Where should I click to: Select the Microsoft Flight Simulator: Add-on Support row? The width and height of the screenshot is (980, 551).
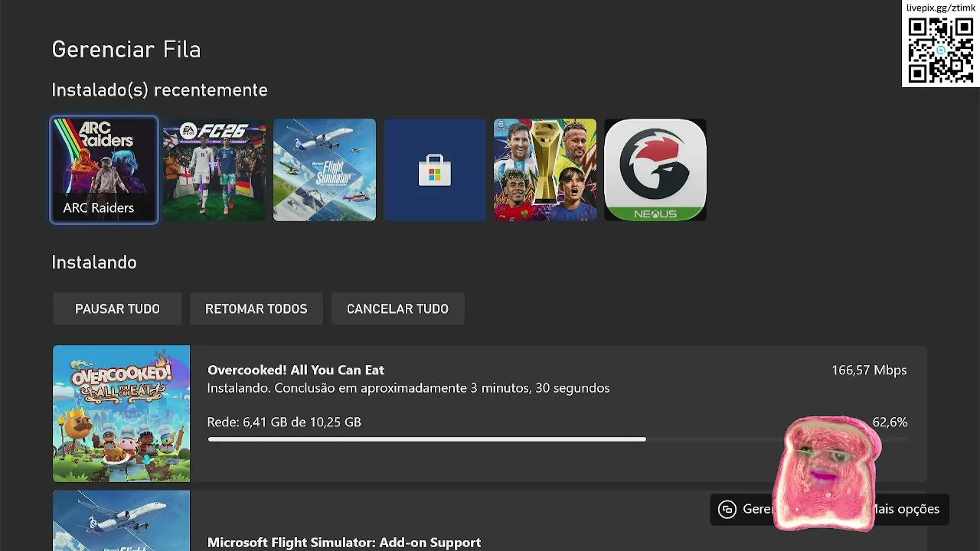pyautogui.click(x=490, y=521)
